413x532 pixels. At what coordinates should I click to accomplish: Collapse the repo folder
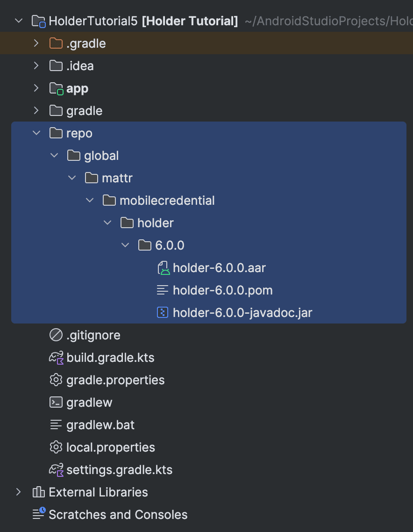tap(36, 133)
